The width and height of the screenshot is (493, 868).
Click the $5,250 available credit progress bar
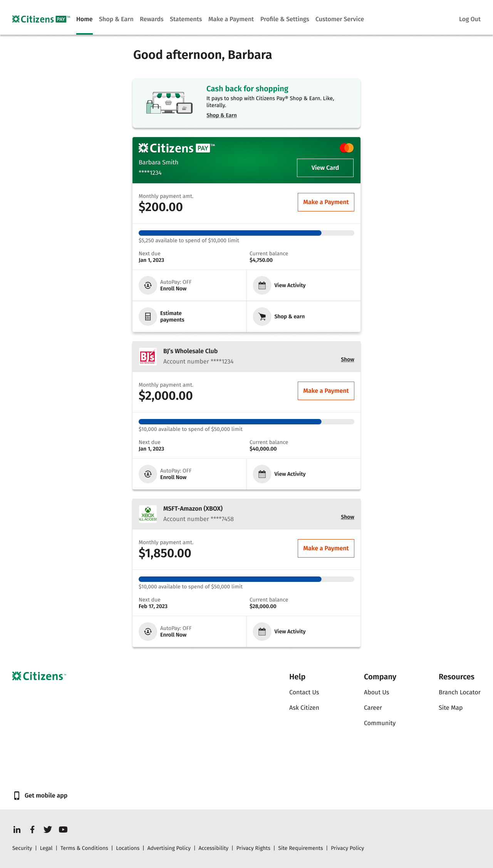246,233
